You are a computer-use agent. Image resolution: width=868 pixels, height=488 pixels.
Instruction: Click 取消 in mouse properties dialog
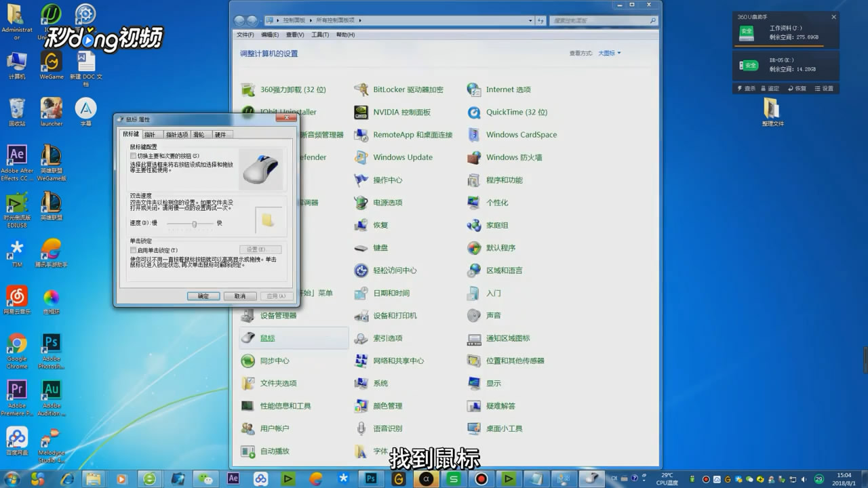click(x=240, y=296)
